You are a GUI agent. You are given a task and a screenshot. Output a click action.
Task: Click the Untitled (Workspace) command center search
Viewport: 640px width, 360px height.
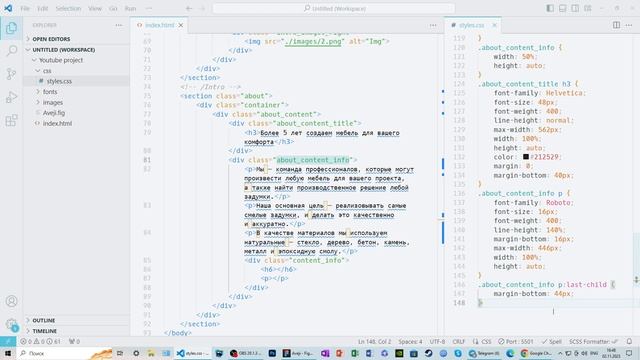pos(333,8)
